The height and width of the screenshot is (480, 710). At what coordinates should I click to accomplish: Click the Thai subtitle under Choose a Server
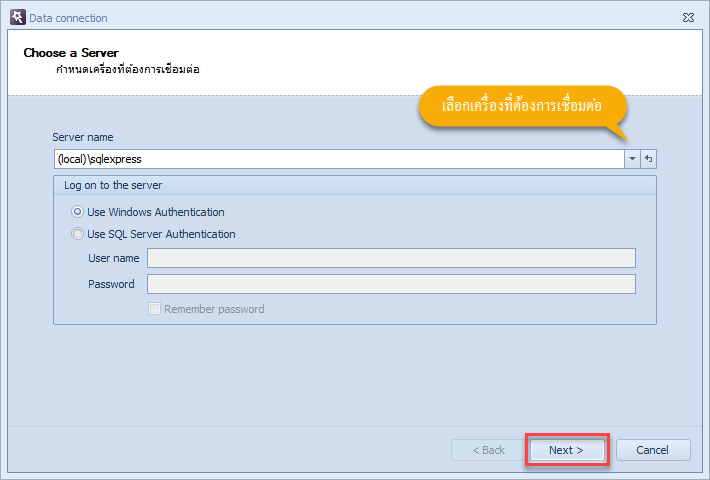click(x=128, y=69)
